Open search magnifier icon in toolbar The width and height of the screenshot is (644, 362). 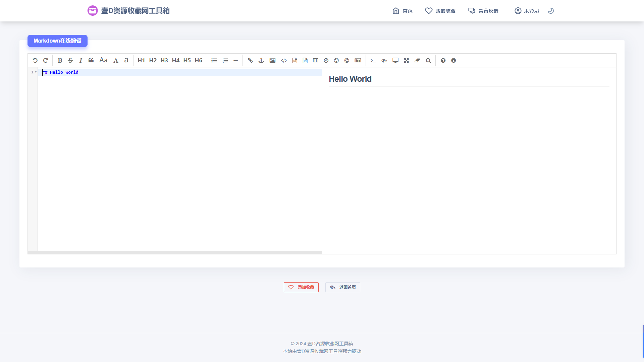(x=428, y=60)
